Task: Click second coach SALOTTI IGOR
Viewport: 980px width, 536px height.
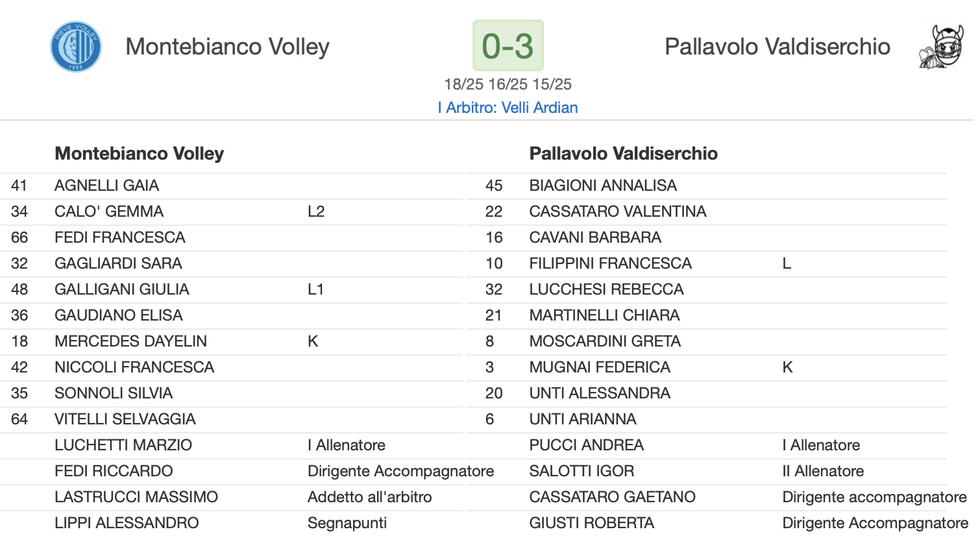Action: (x=582, y=471)
